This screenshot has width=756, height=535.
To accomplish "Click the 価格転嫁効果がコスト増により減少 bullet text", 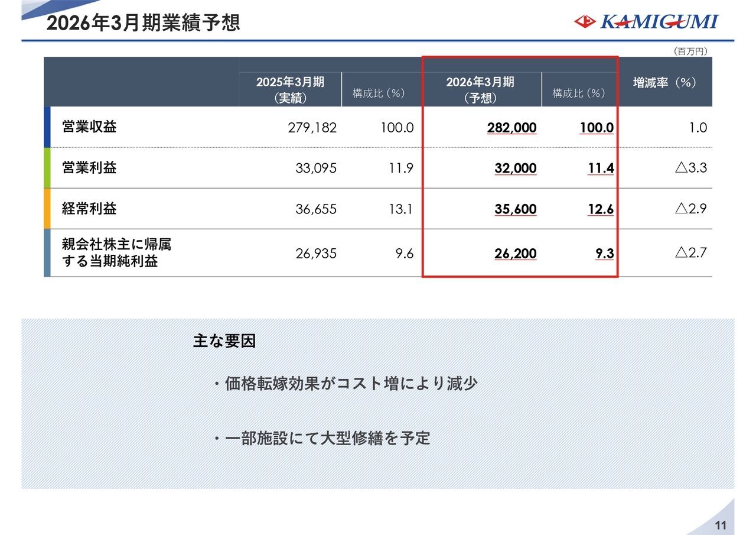I will point(351,384).
